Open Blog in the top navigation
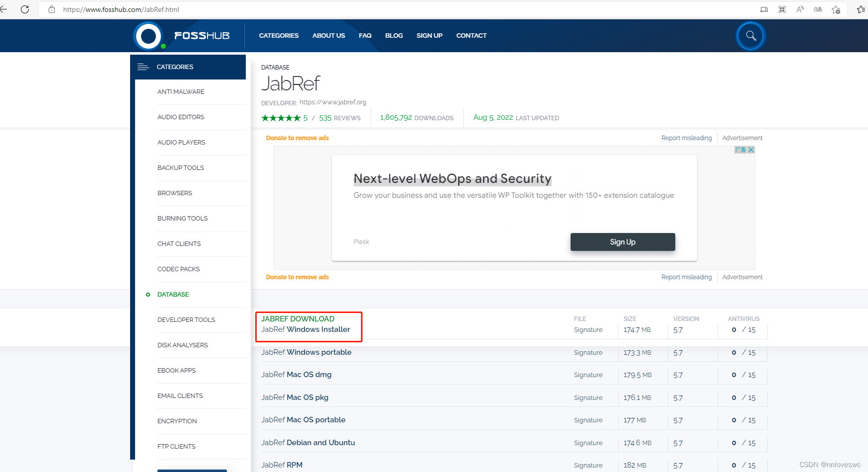This screenshot has height=472, width=868. 394,36
